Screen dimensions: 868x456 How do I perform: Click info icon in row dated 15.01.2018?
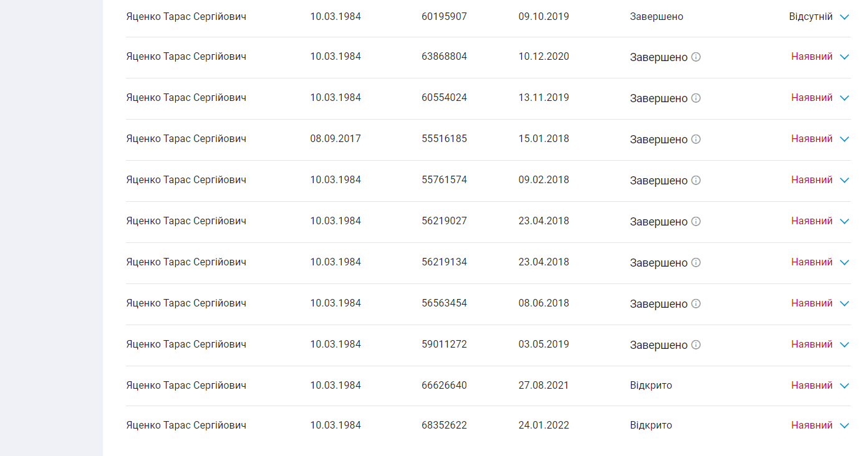tap(696, 139)
